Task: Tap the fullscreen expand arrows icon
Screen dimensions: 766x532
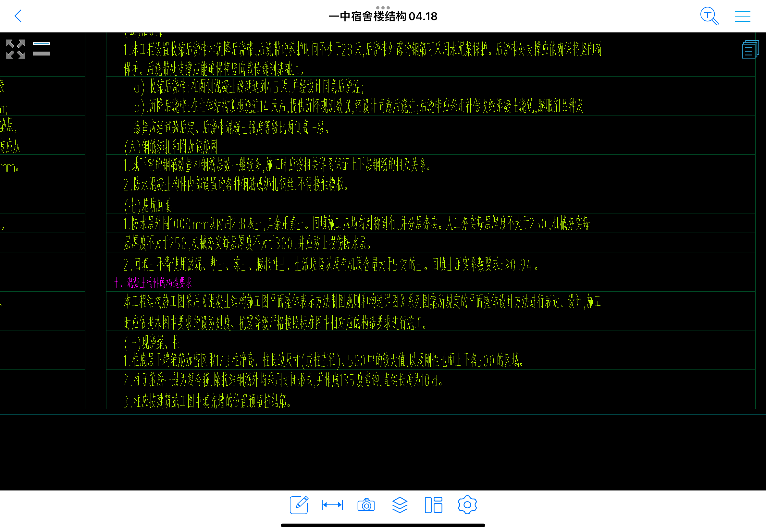Action: pyautogui.click(x=15, y=49)
